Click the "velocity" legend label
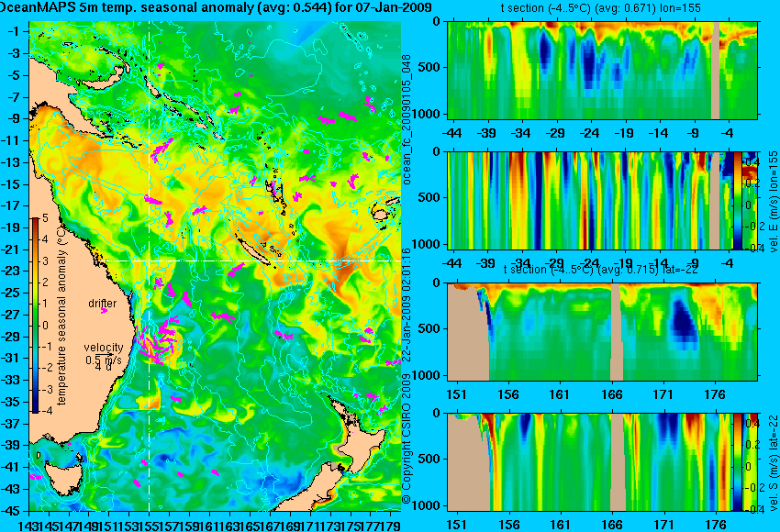This screenshot has height=532, width=780. [104, 348]
